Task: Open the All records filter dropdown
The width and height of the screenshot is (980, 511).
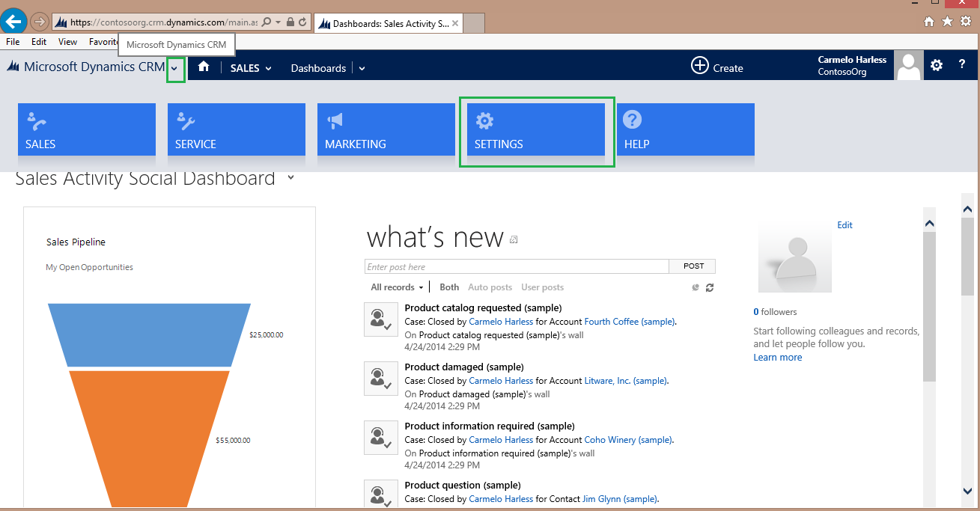Action: (395, 287)
